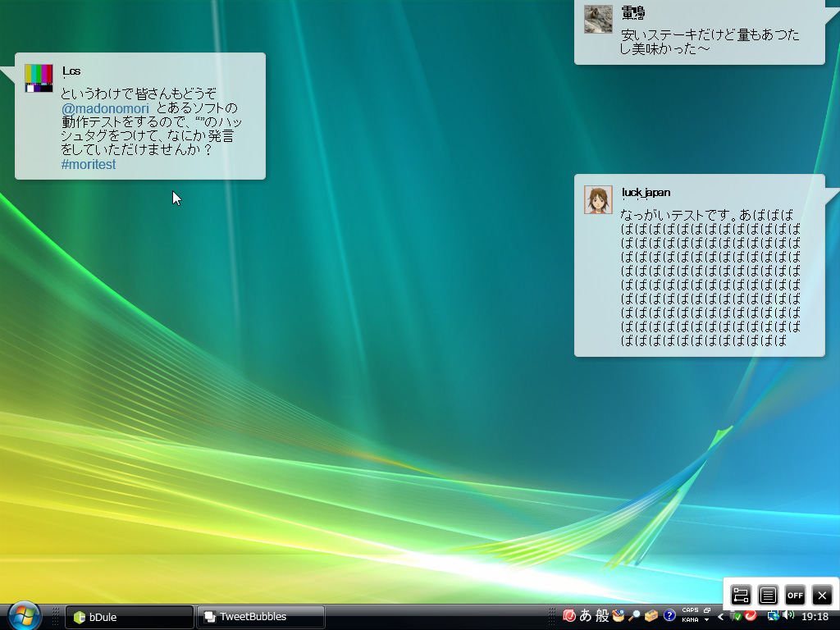Click the 般 conversion mode icon
The image size is (840, 630).
coord(603,616)
